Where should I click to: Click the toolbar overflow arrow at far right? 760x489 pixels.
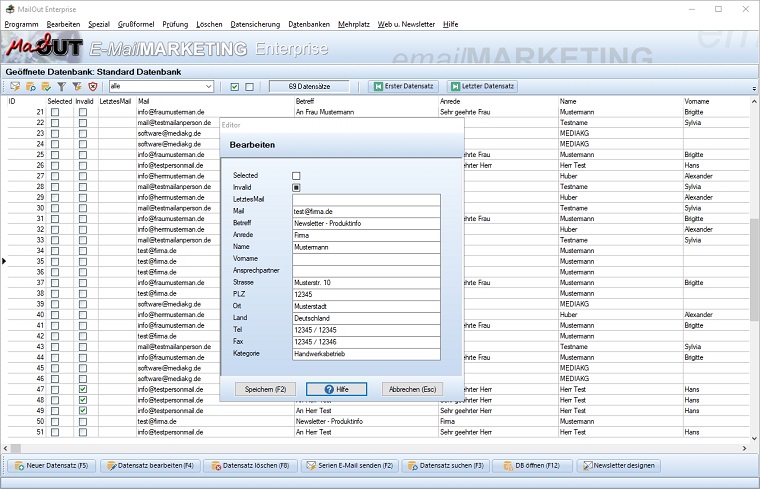(754, 88)
